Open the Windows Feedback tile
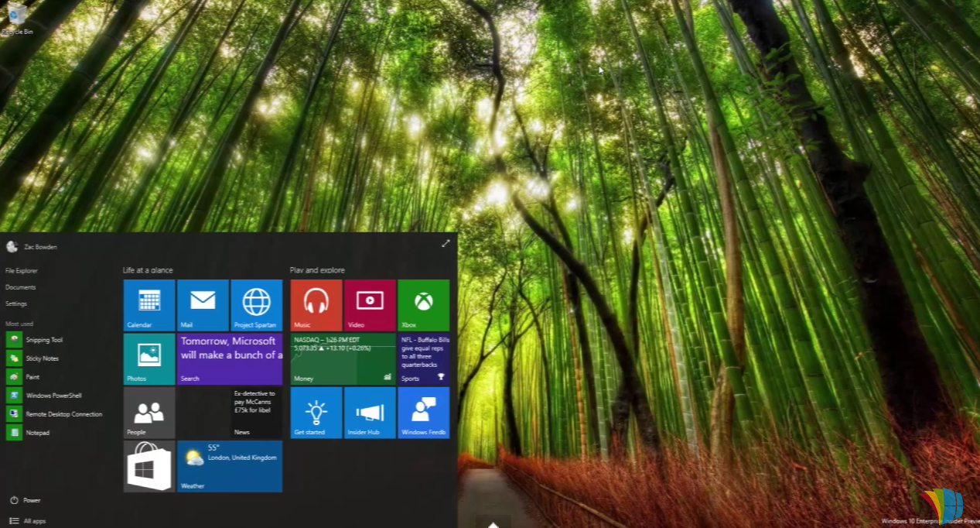980x528 pixels. tap(423, 413)
